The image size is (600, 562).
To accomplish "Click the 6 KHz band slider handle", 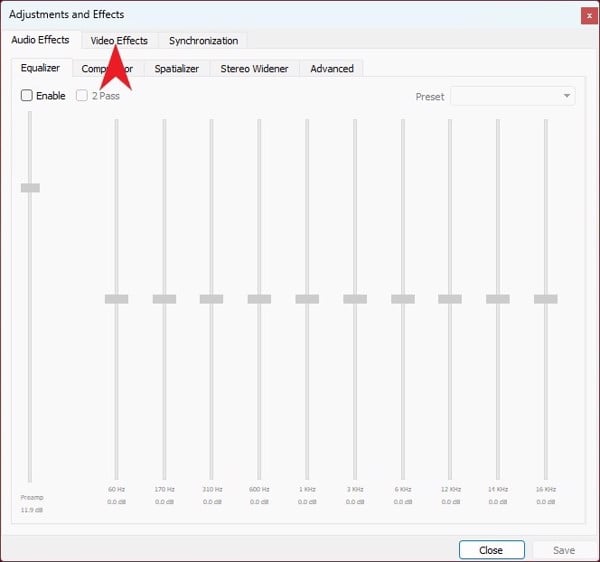I will pyautogui.click(x=403, y=299).
